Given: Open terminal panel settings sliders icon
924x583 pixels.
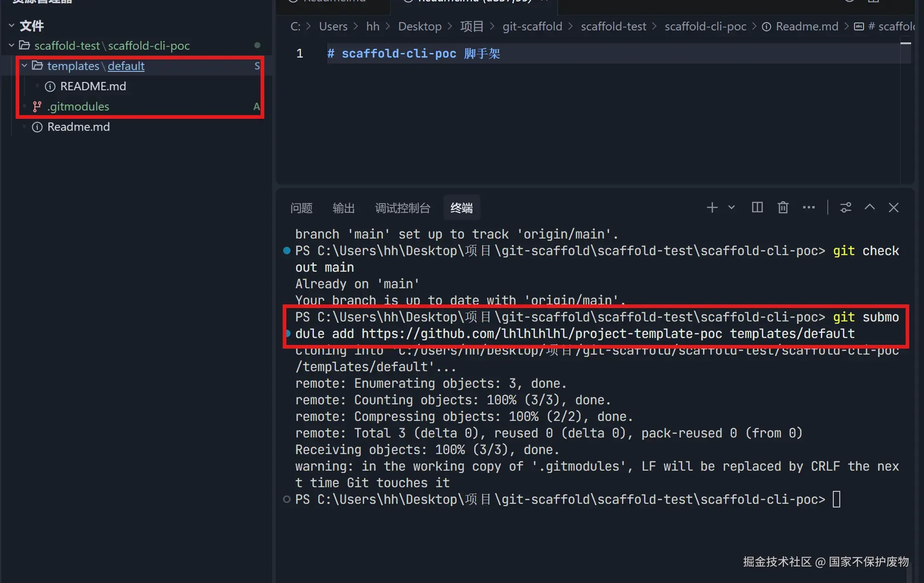Looking at the screenshot, I should [846, 208].
